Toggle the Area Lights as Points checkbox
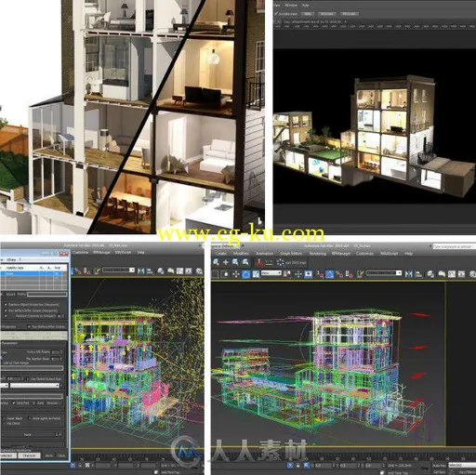The width and height of the screenshot is (476, 475). [30, 418]
